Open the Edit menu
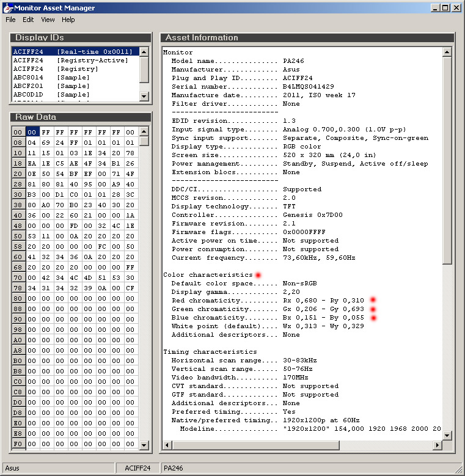 [28, 20]
